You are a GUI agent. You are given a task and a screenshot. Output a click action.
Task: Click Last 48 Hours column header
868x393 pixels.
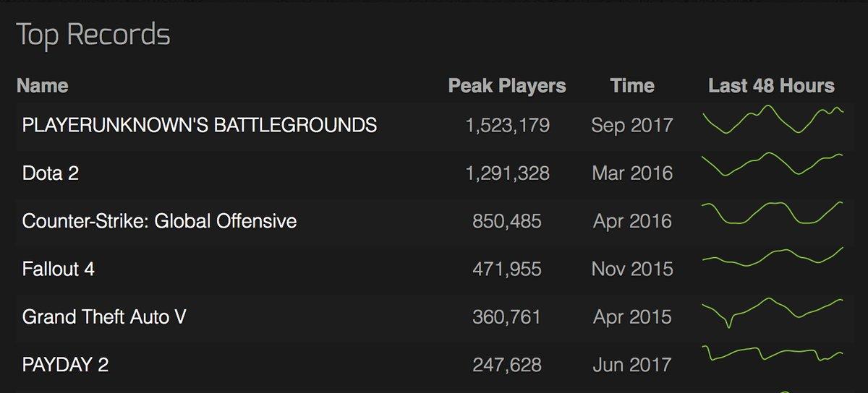tap(771, 86)
